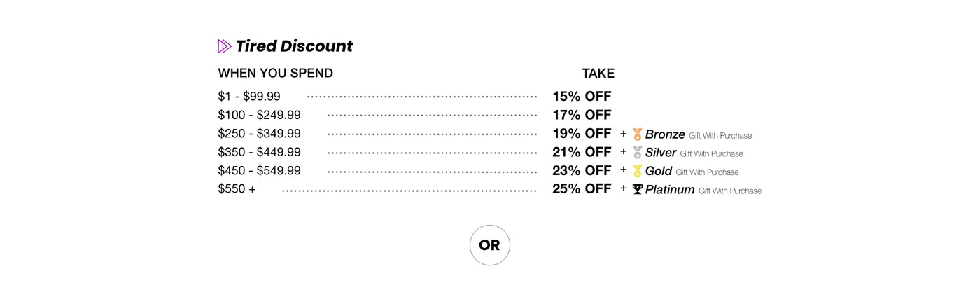Select the Silver Gift With Purchase link
The width and height of the screenshot is (980, 290).
click(711, 153)
